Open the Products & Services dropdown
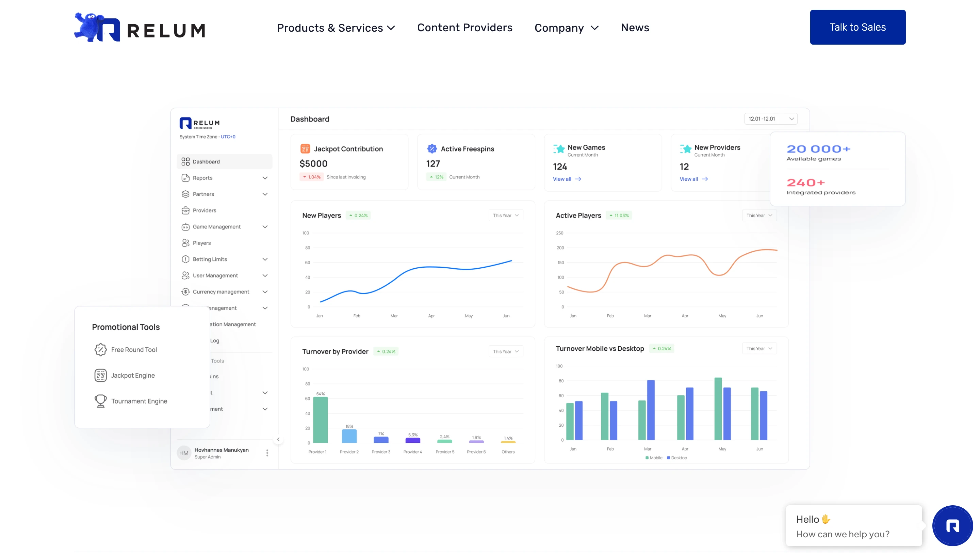The width and height of the screenshot is (980, 553). (x=336, y=28)
